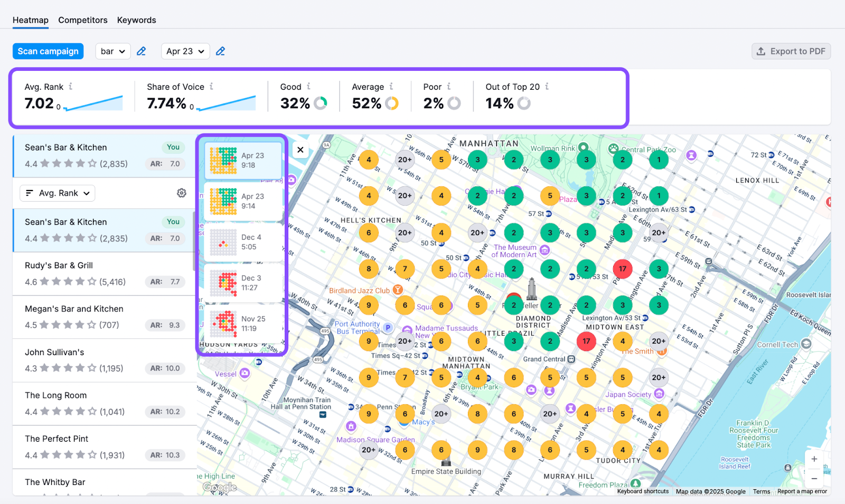Switch to the Competitors tab
Image resolution: width=845 pixels, height=504 pixels.
pos(82,20)
